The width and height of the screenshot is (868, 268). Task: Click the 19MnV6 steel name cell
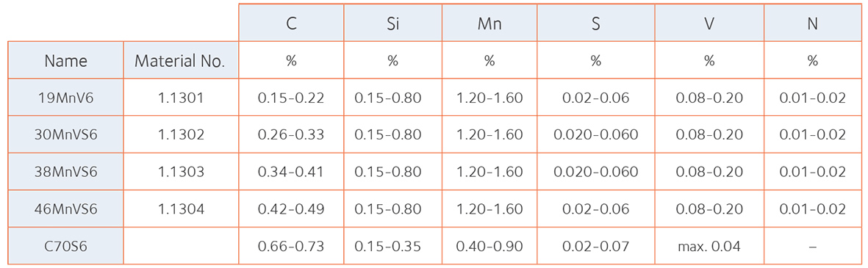65,97
